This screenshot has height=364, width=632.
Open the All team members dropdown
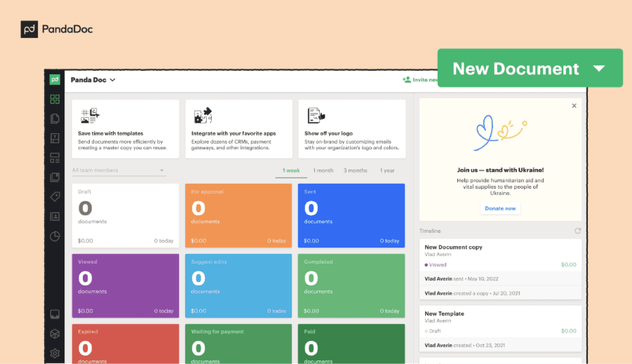(118, 170)
